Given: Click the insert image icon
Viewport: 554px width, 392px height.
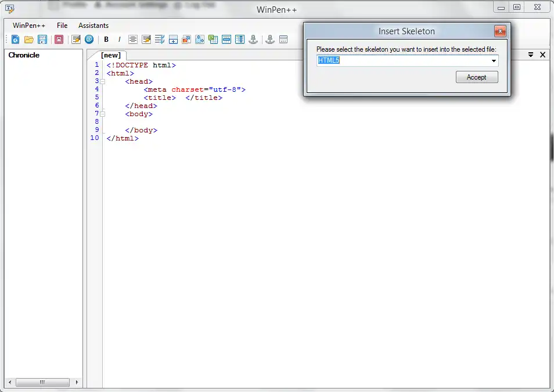Looking at the screenshot, I should (x=200, y=39).
